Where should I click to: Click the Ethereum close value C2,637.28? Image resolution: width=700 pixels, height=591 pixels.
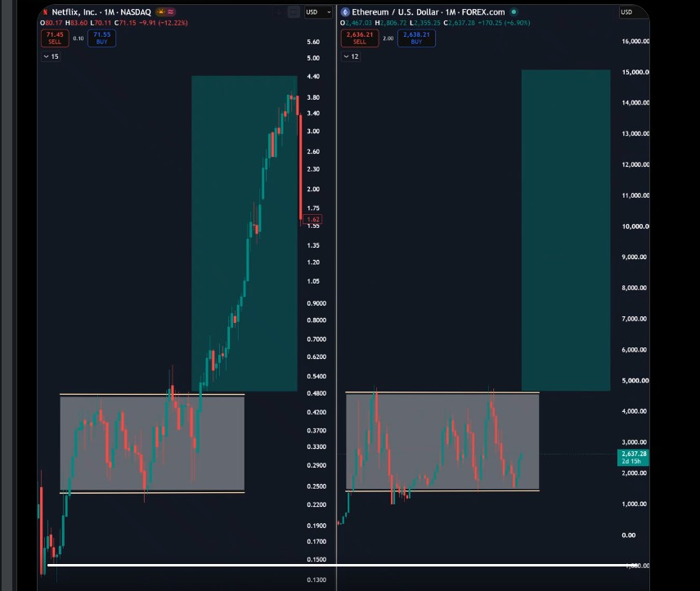[459, 23]
